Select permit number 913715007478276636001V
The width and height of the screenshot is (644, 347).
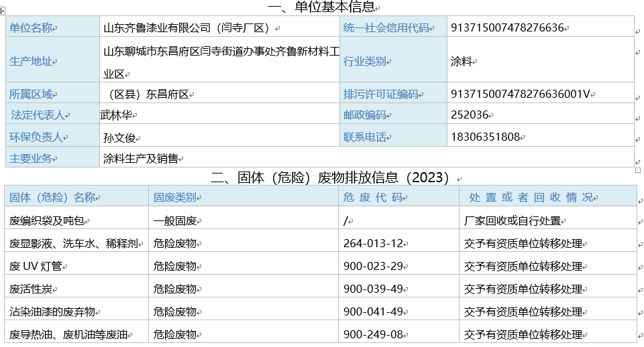(520, 94)
